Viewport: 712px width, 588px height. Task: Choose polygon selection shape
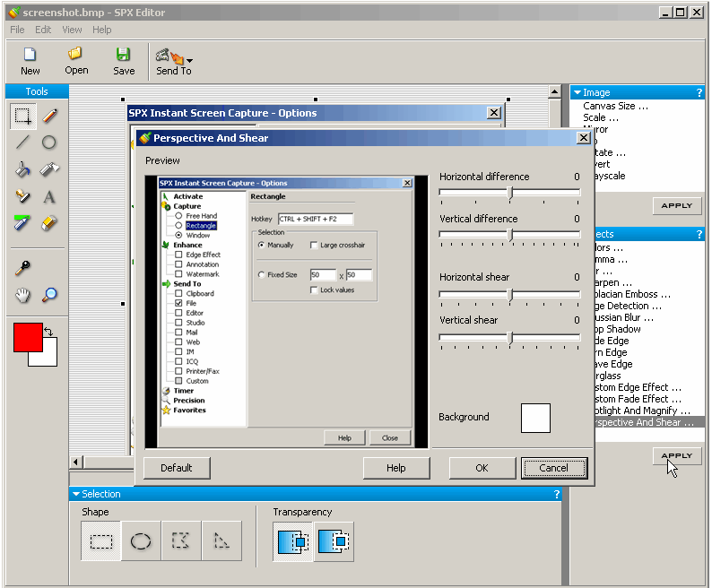pos(221,541)
